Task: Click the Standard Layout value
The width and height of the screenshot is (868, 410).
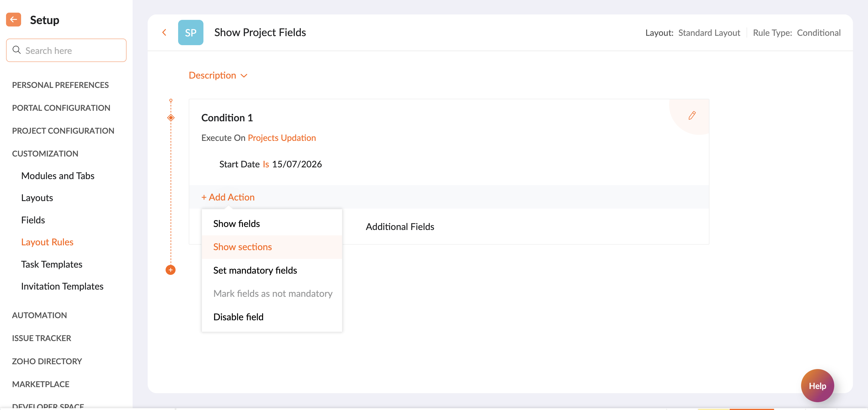Action: coord(709,33)
